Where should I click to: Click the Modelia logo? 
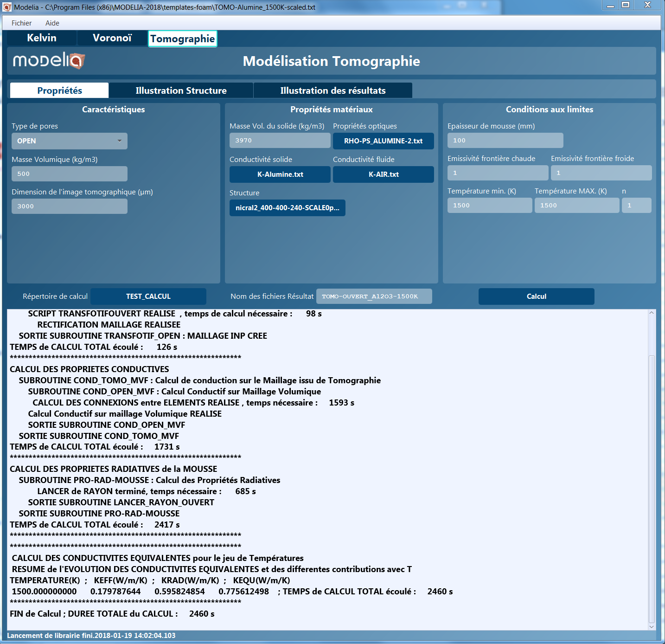click(x=49, y=60)
